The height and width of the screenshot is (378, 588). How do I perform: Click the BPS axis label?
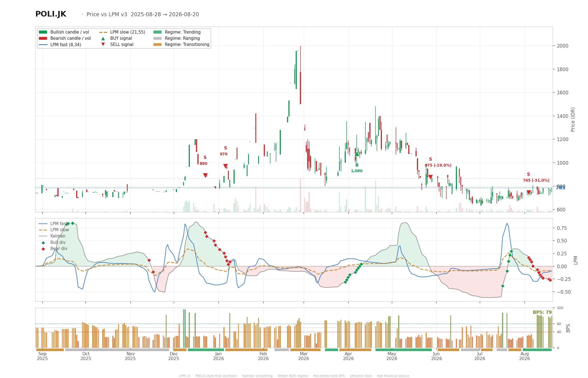[568, 328]
